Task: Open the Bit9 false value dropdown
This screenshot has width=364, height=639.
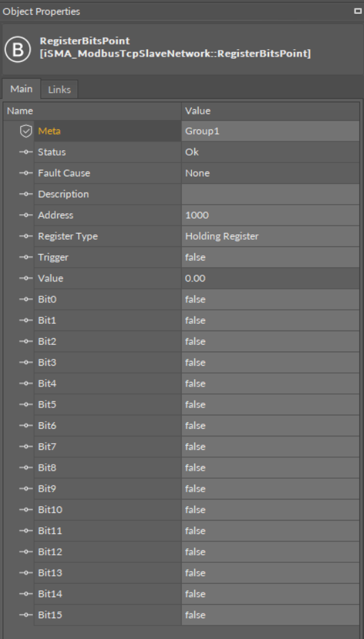Action: pos(270,489)
